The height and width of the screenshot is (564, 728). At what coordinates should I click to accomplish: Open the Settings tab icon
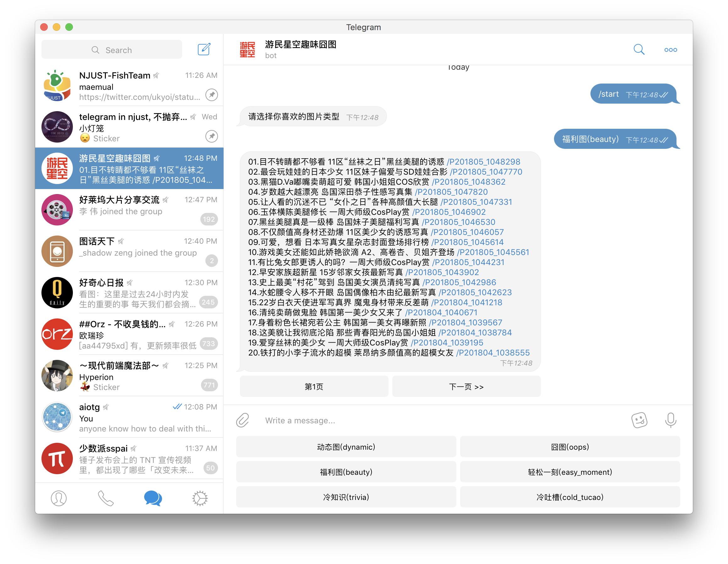click(x=199, y=497)
